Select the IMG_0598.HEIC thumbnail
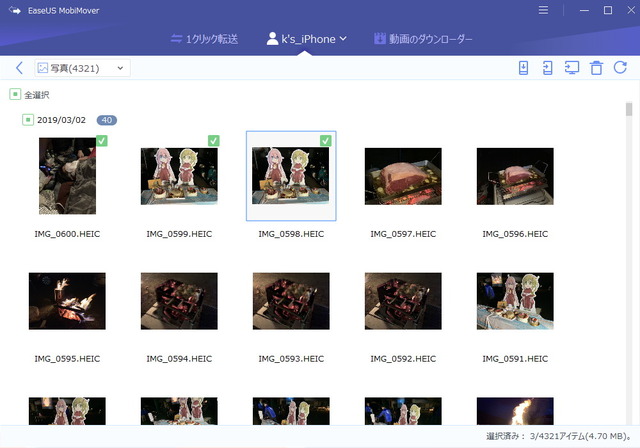This screenshot has height=448, width=640. pos(291,176)
